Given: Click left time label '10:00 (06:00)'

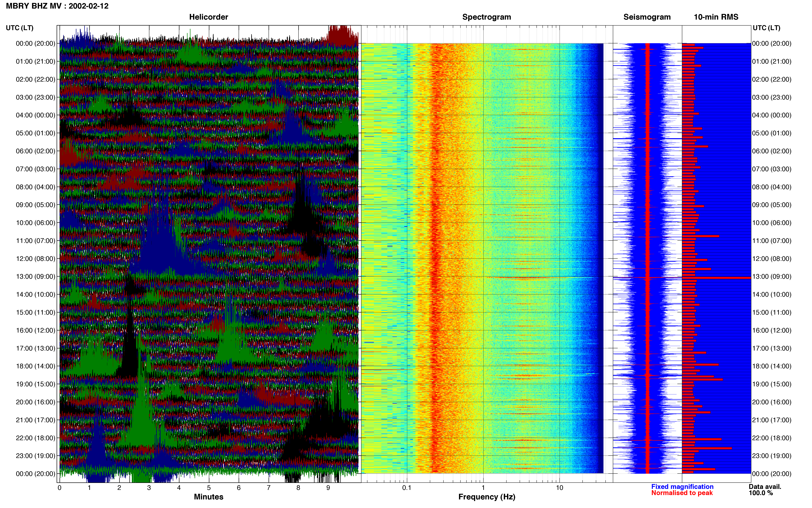Looking at the screenshot, I should click(36, 223).
